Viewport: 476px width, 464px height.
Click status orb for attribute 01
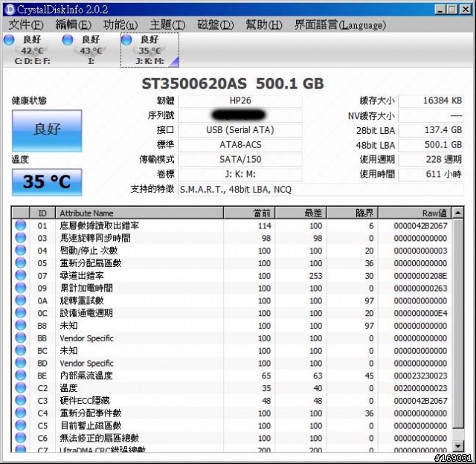coord(21,225)
